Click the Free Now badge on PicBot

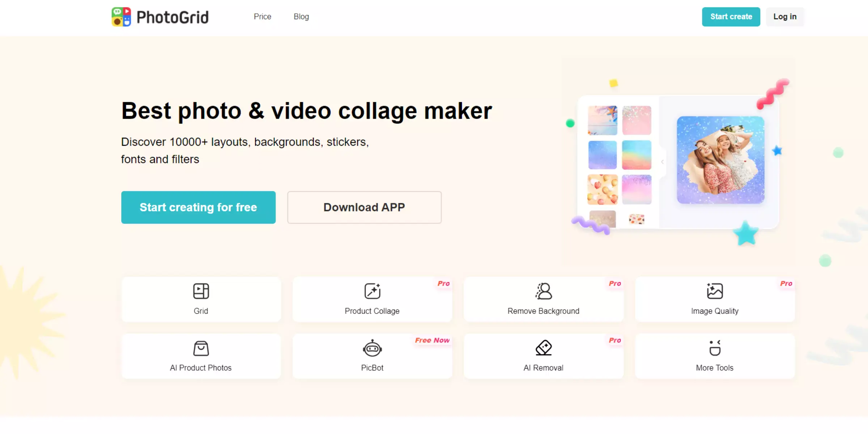point(432,340)
